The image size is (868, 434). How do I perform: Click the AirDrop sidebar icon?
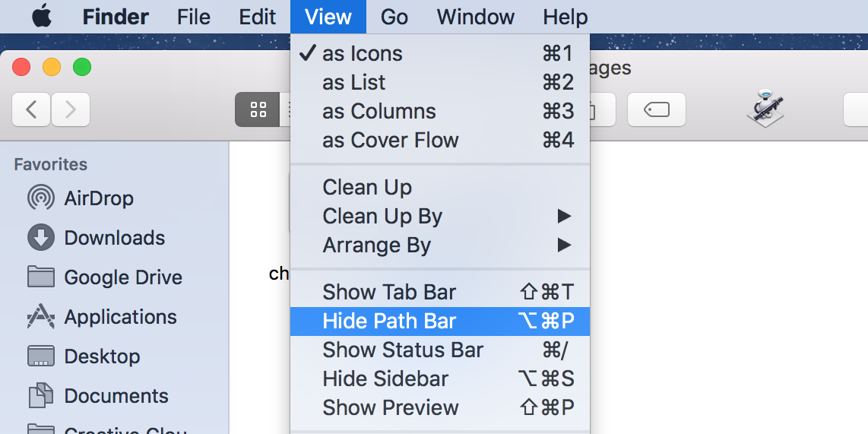[x=40, y=198]
